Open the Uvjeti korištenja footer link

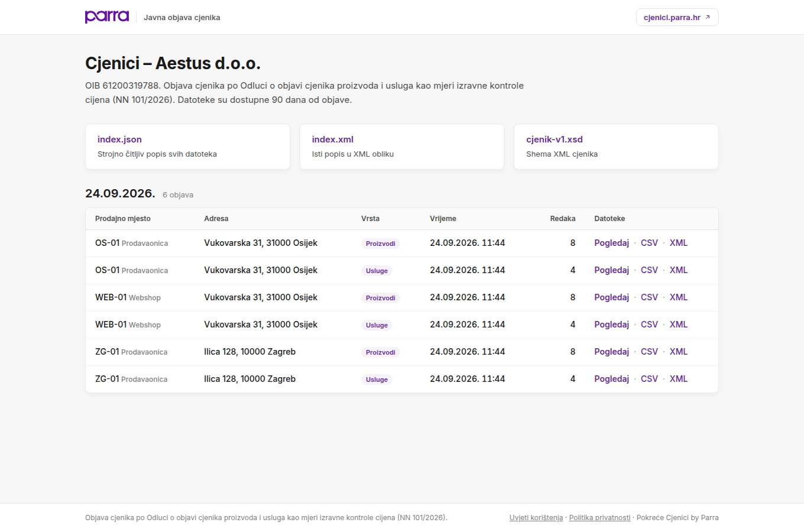pos(536,518)
